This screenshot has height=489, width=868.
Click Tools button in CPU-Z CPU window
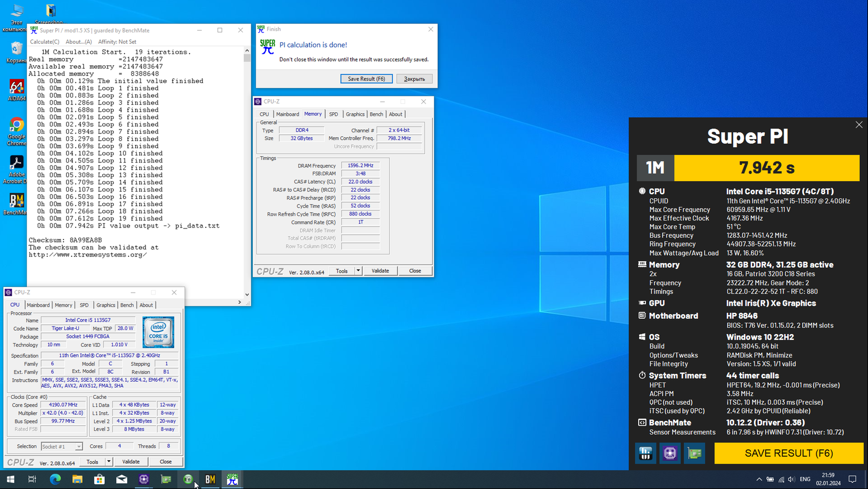pyautogui.click(x=92, y=462)
